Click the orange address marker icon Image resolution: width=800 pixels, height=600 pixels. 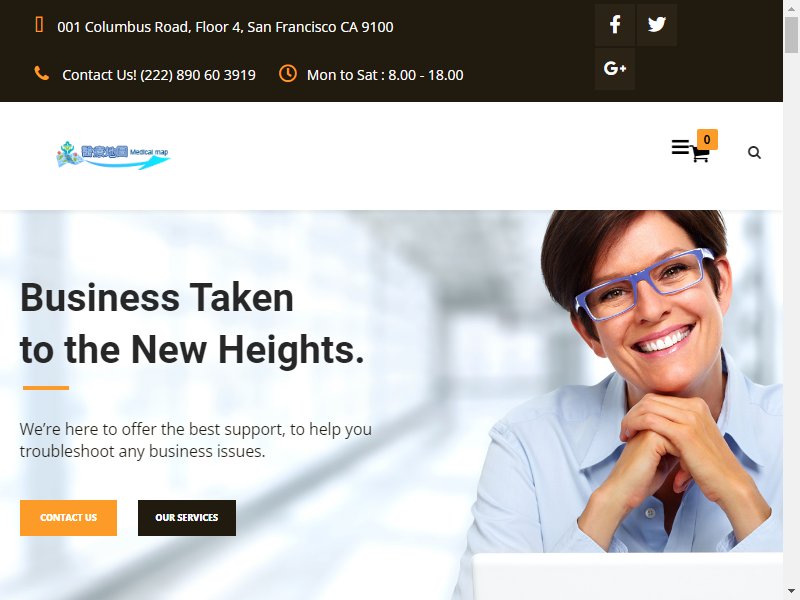point(39,24)
